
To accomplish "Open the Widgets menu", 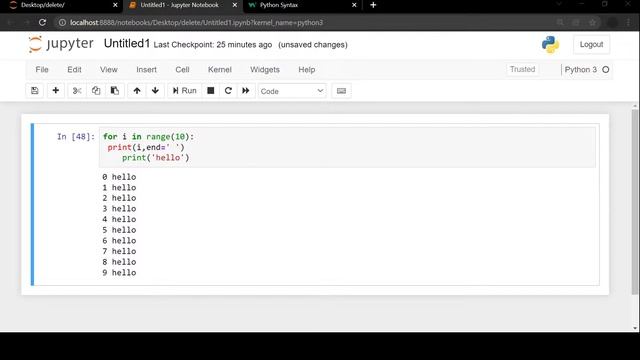I will pyautogui.click(x=264, y=69).
